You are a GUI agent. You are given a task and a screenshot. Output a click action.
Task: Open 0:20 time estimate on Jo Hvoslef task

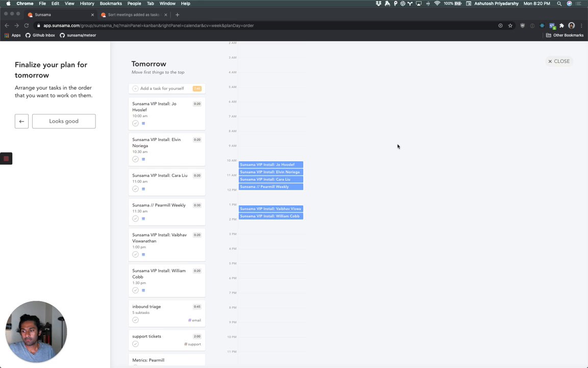click(x=197, y=104)
